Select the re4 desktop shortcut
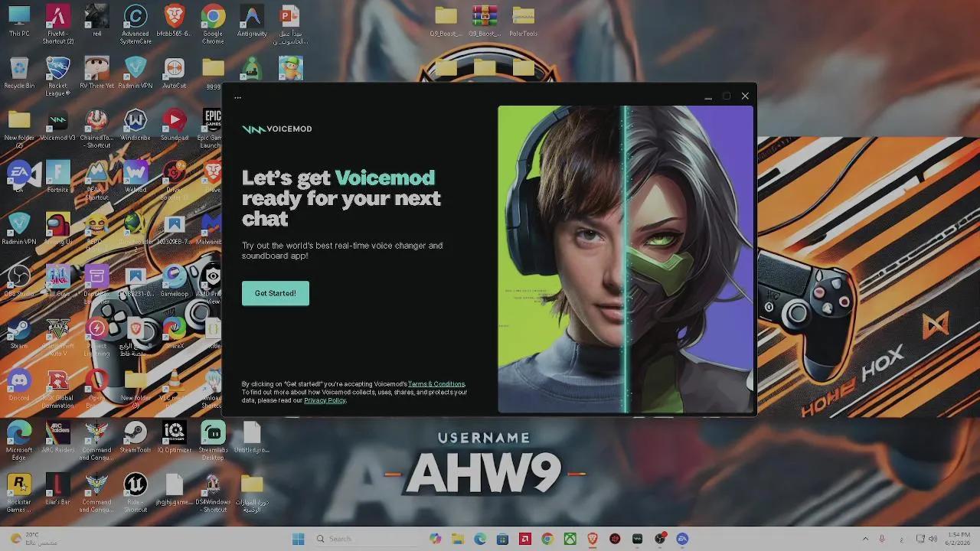The height and width of the screenshot is (551, 980). click(x=96, y=21)
